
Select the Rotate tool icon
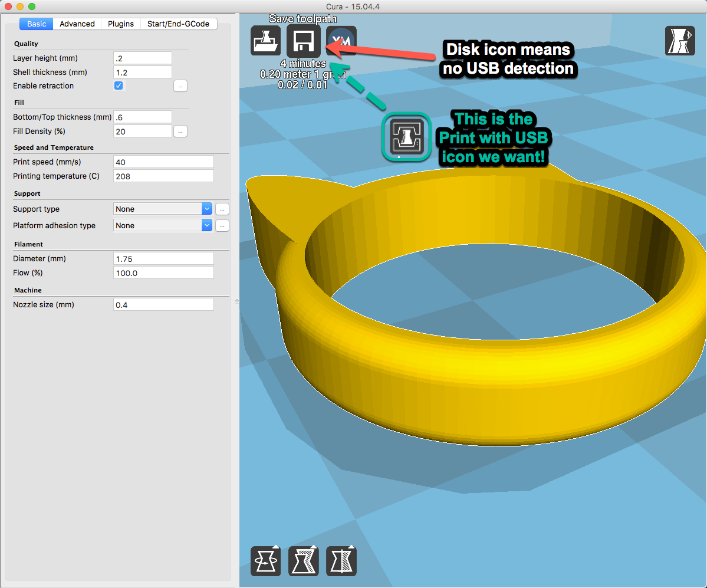pos(265,561)
